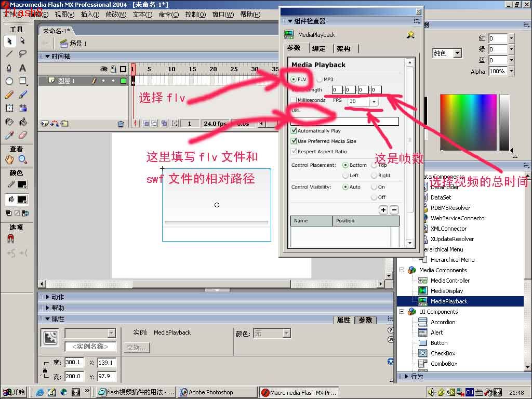
Task: Select Off control visibility radio
Action: click(x=374, y=197)
